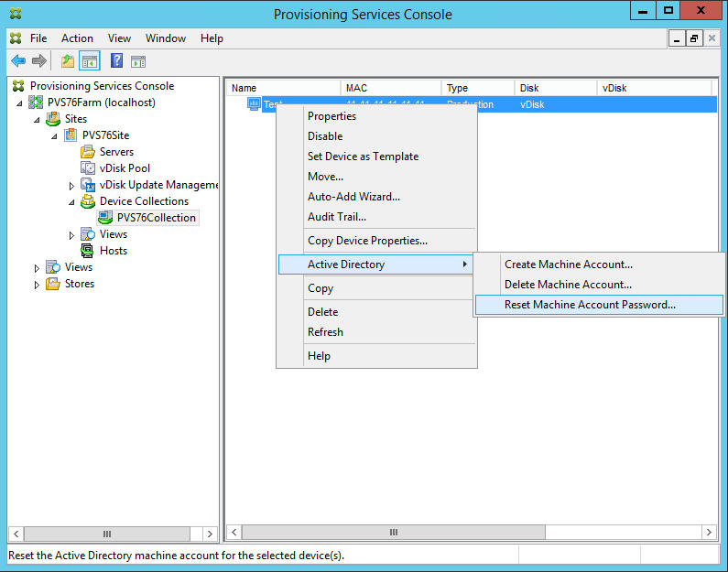This screenshot has height=572, width=728.
Task: Collapse the PVS76Farm (localhost) node
Action: coord(19,103)
